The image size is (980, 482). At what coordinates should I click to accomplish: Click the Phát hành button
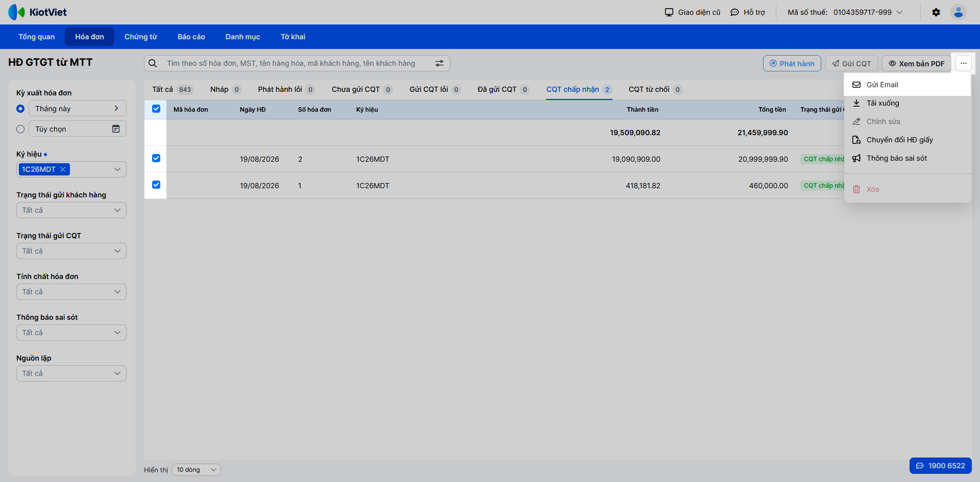tap(792, 63)
